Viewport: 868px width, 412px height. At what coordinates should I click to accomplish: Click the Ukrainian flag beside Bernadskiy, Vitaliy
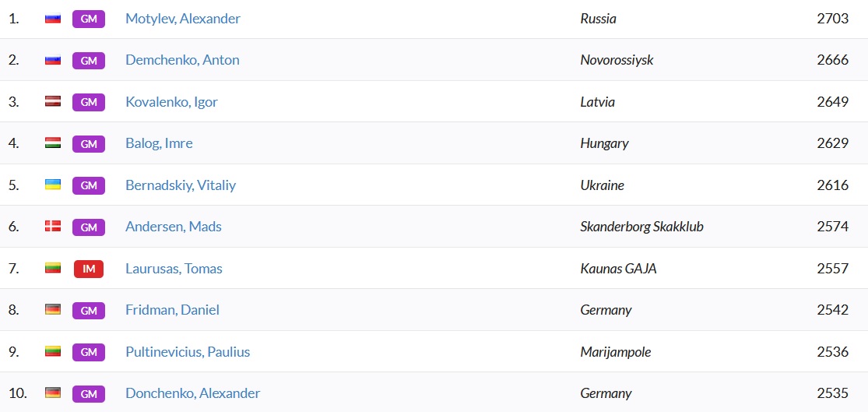(x=53, y=185)
